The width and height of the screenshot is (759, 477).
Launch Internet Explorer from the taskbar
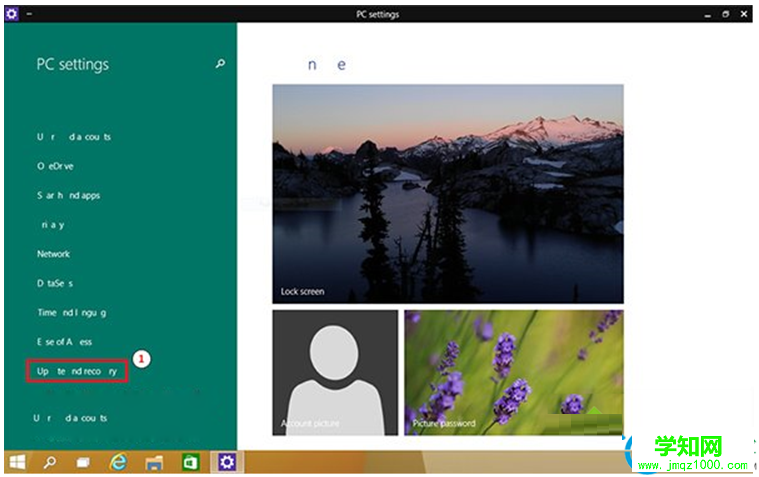[119, 462]
